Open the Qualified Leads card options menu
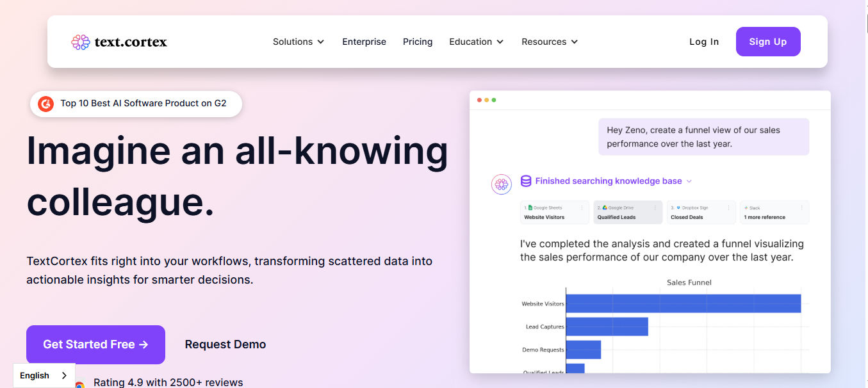This screenshot has height=388, width=868. pyautogui.click(x=655, y=207)
